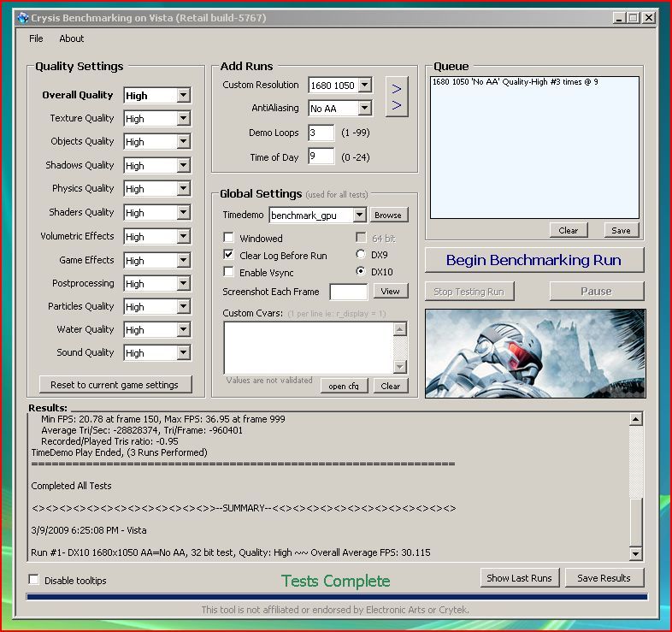Click inside the Custom Cvars text area
This screenshot has height=632, width=672.
[309, 348]
